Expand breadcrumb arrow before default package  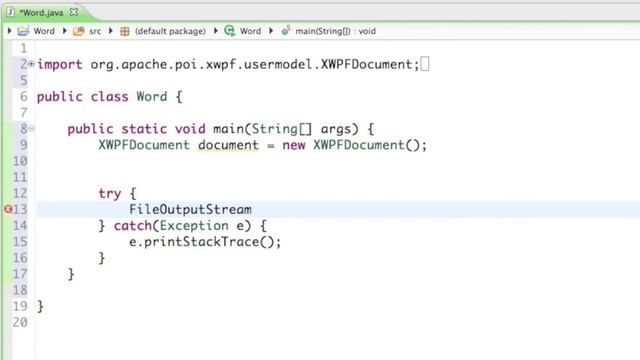pos(111,31)
